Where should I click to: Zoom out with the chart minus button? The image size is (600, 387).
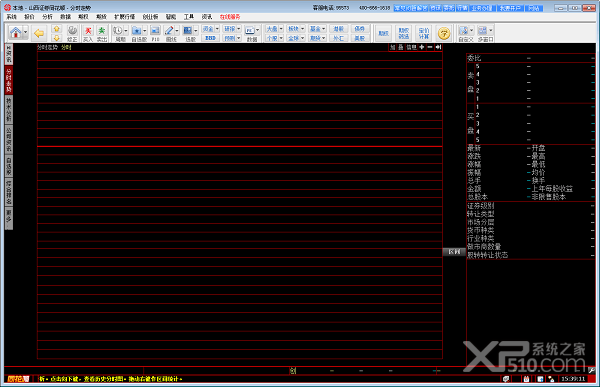click(430, 47)
